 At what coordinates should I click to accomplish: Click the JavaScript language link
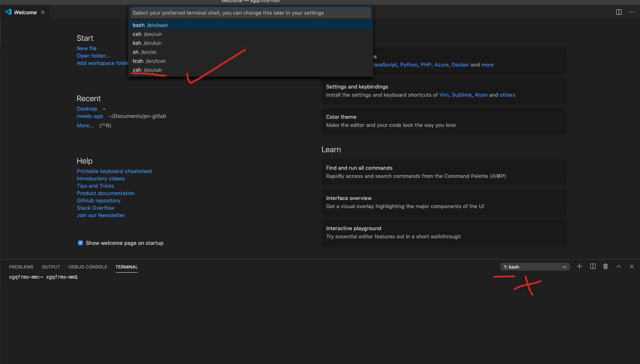coord(385,64)
